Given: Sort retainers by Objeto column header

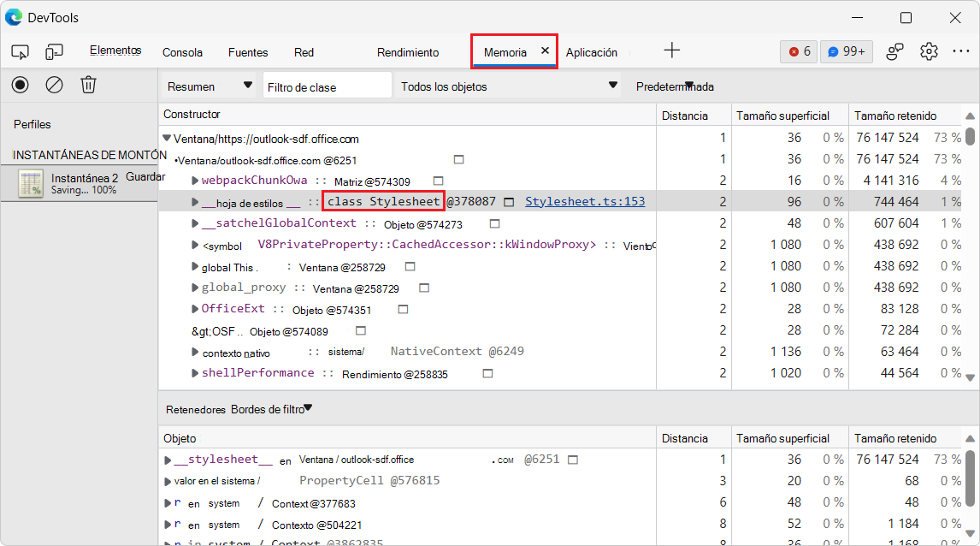Looking at the screenshot, I should click(x=407, y=438).
